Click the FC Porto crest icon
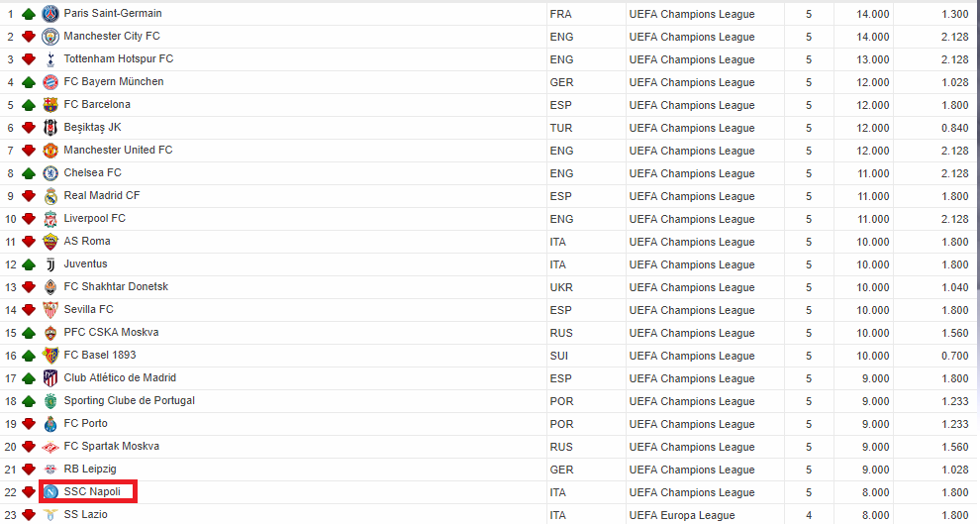The image size is (980, 524). click(50, 424)
